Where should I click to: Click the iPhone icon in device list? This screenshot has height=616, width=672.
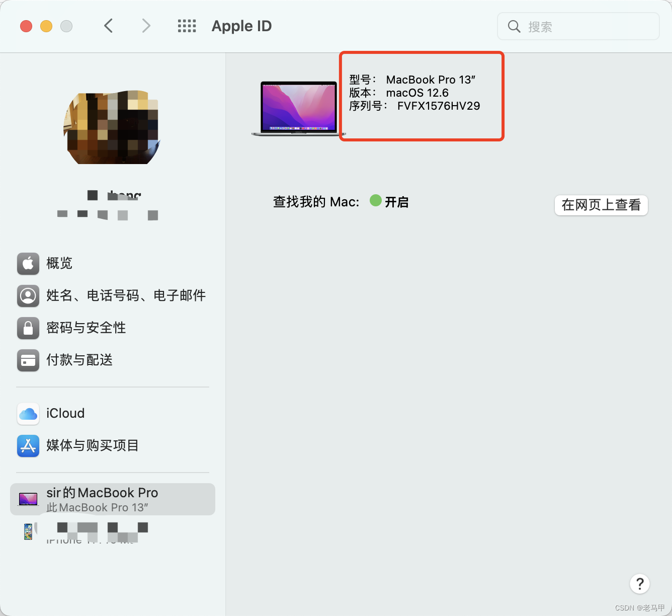[x=28, y=531]
